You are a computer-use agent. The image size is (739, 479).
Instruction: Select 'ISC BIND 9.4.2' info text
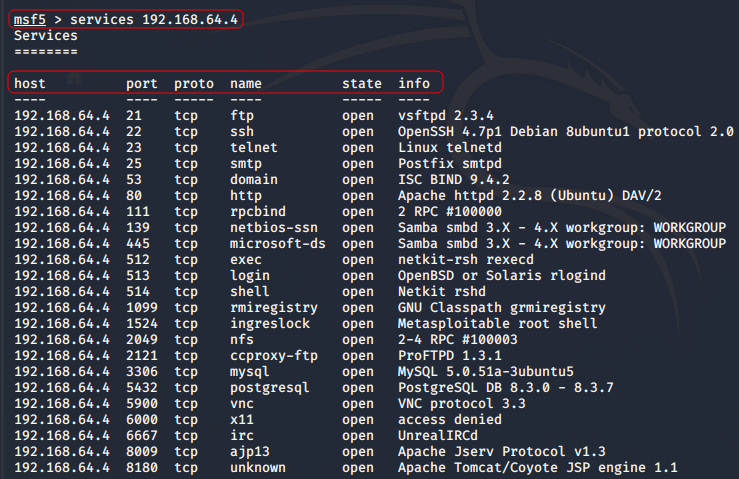pyautogui.click(x=454, y=180)
